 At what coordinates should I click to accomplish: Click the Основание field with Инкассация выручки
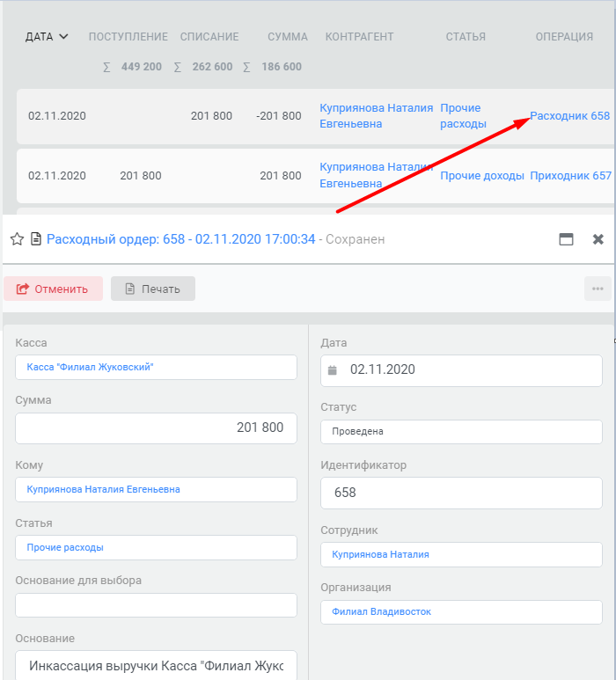[x=156, y=665]
